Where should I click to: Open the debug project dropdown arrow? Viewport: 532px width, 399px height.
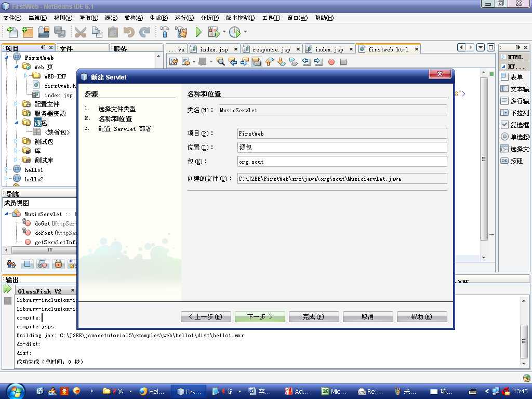point(224,32)
